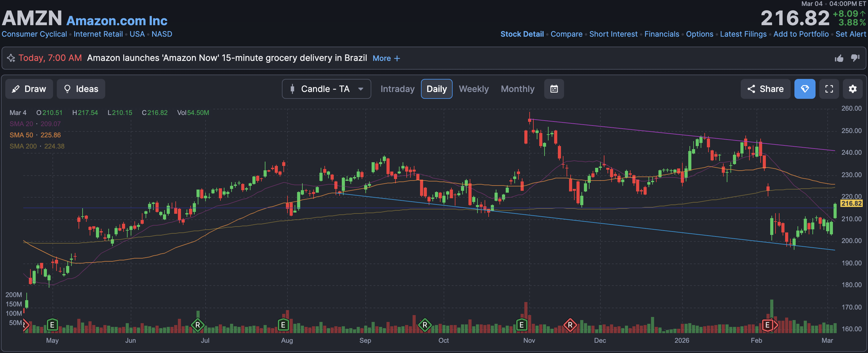Open the Ideas menu button
This screenshot has height=353, width=868.
click(x=81, y=89)
